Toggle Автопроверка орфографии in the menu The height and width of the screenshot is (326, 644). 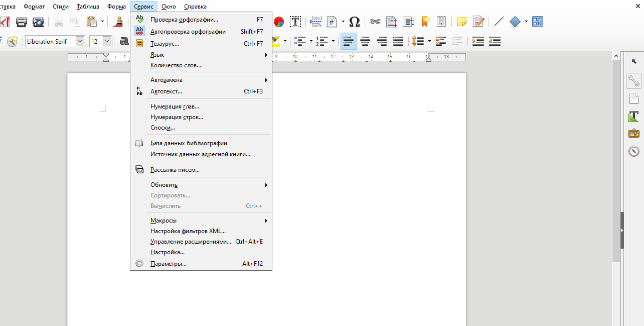tap(188, 32)
